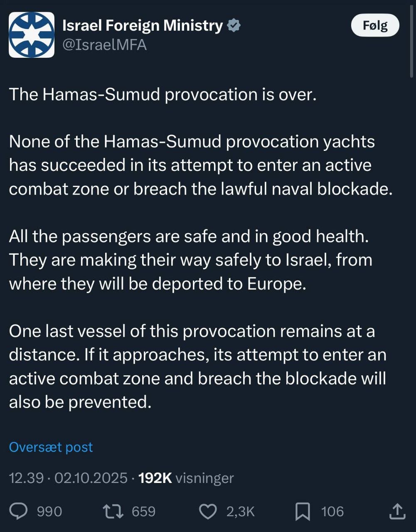Click the 659 reposts count

(x=143, y=511)
